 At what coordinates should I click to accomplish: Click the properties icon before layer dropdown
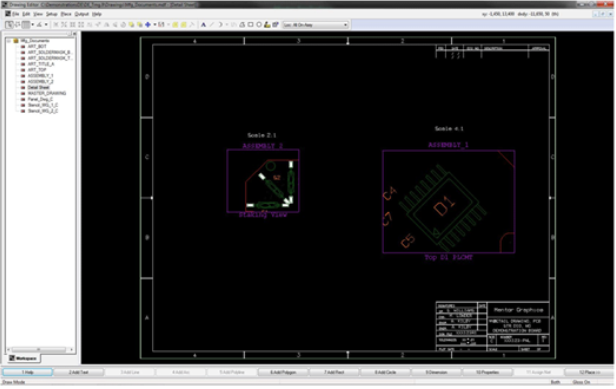(x=275, y=25)
